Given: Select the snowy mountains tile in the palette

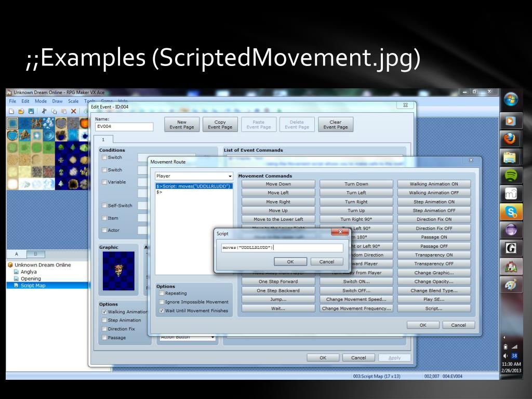Looking at the screenshot, I should pos(49,123).
